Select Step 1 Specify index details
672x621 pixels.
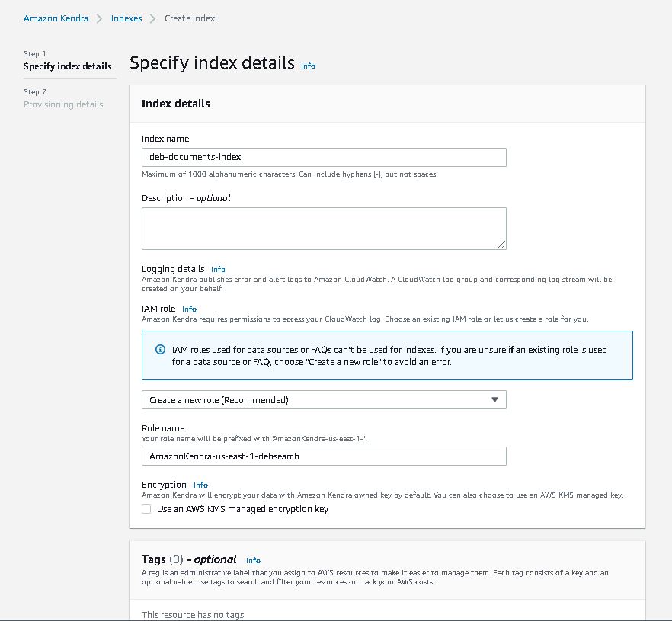pyautogui.click(x=68, y=60)
